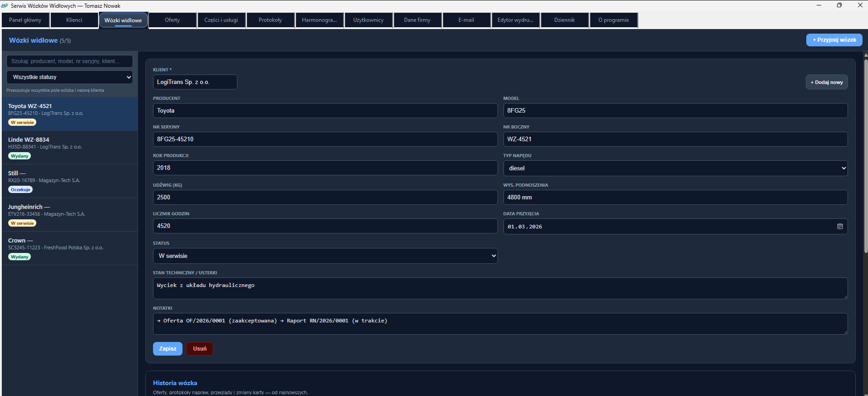Viewport: 868px width, 396px height.
Task: Open the calendar picker in Data przyjęcia
Action: point(840,227)
